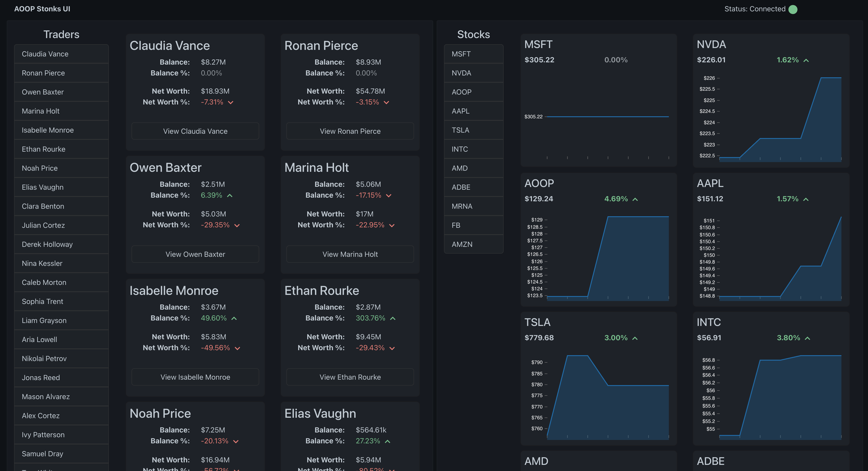Pick Liam Grayson in Traders list
The width and height of the screenshot is (868, 471).
click(61, 320)
